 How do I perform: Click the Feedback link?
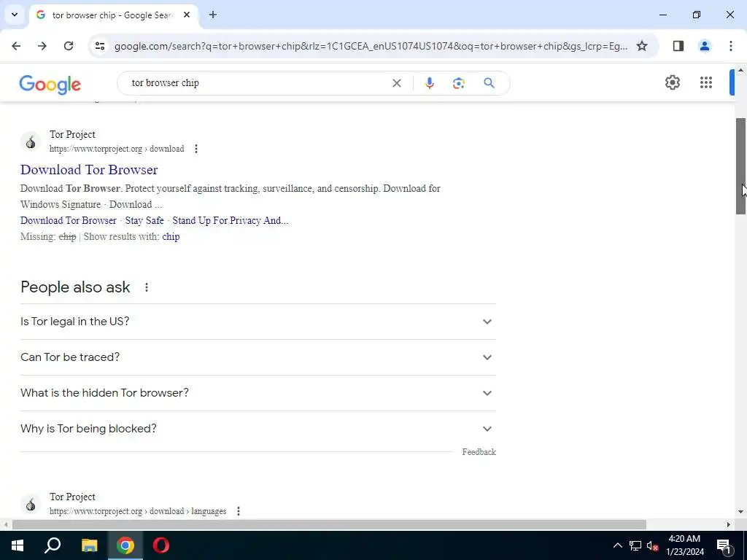[479, 452]
